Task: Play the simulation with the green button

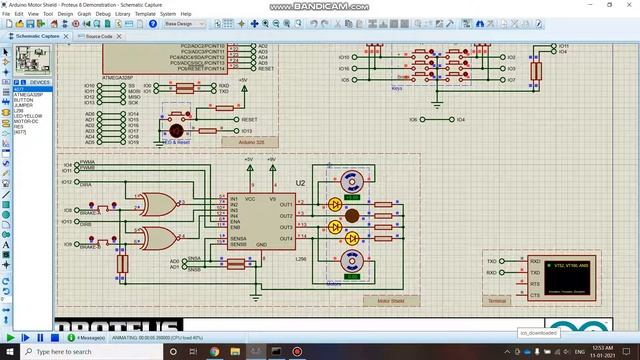Action: pos(10,338)
